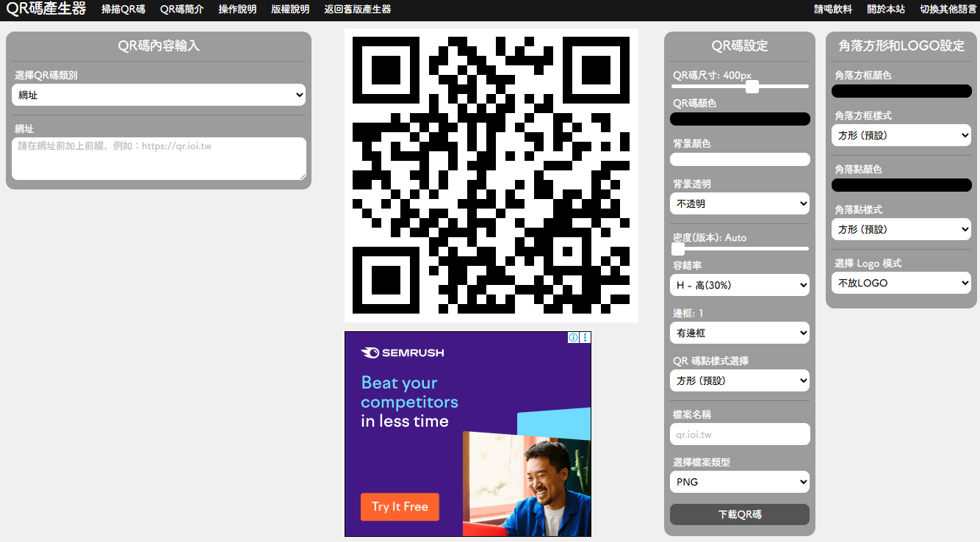Open the 選擇檔案類型 dropdown showing PNG

pyautogui.click(x=740, y=482)
